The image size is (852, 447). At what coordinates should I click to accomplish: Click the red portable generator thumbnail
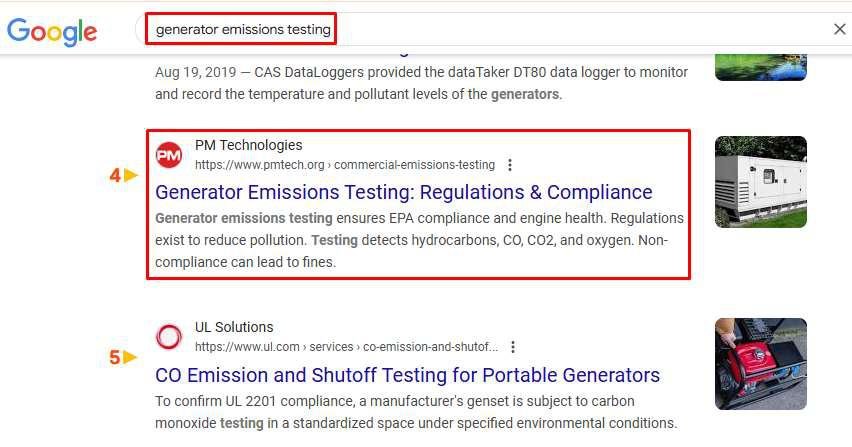pyautogui.click(x=760, y=363)
